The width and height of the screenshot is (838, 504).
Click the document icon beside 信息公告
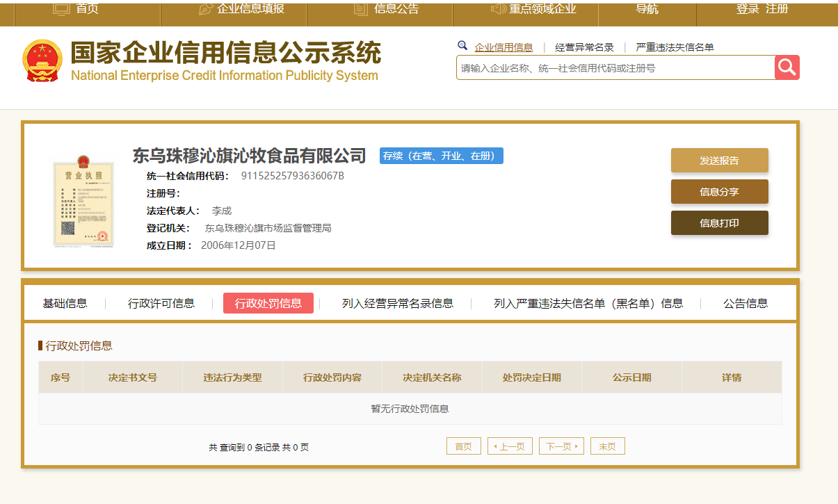tap(361, 9)
